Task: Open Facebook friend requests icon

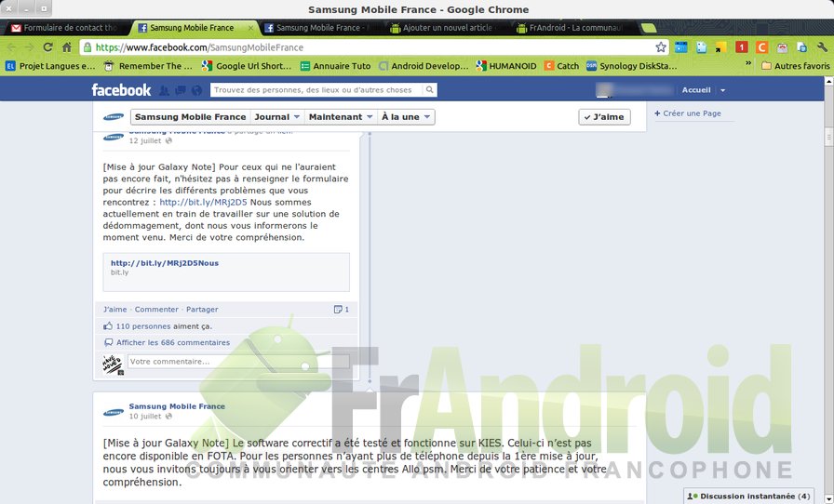Action: point(165,90)
